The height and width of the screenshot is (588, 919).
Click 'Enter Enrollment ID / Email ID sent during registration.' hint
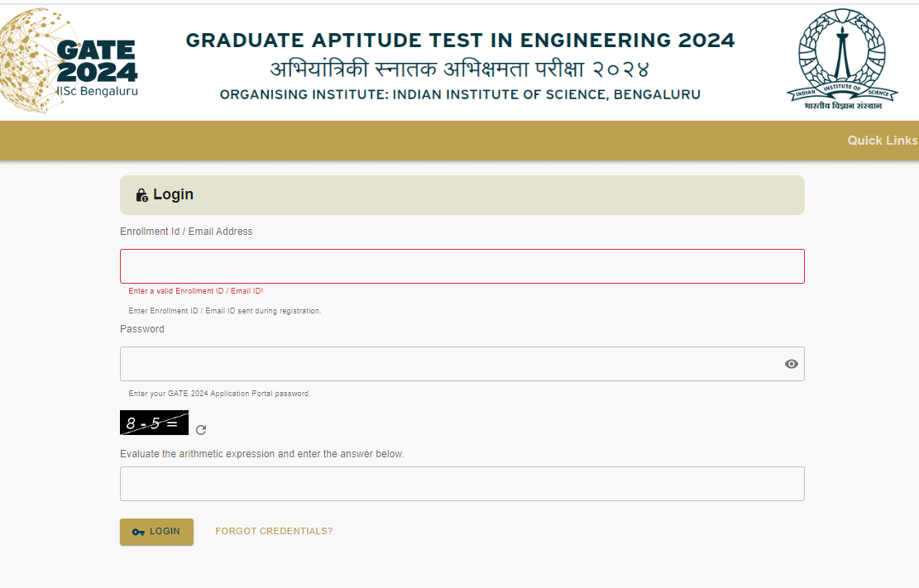click(x=224, y=311)
